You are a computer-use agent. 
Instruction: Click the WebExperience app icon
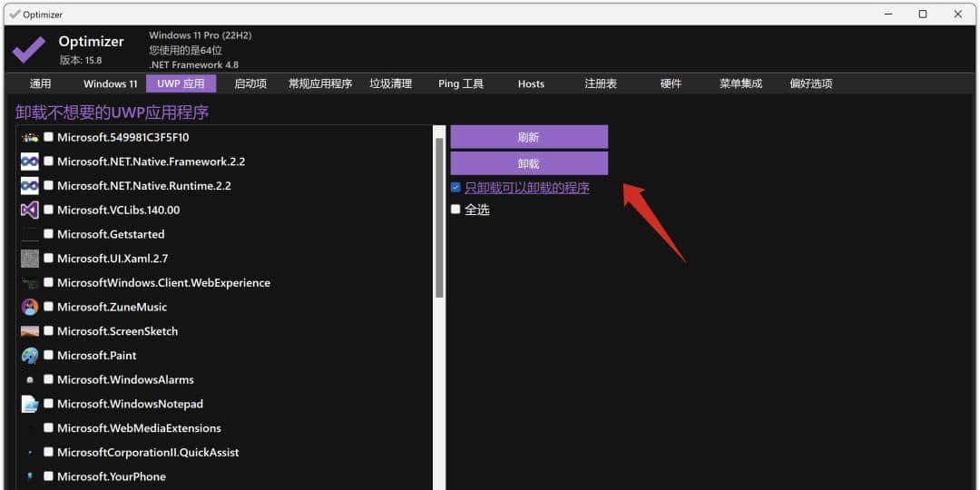(29, 283)
